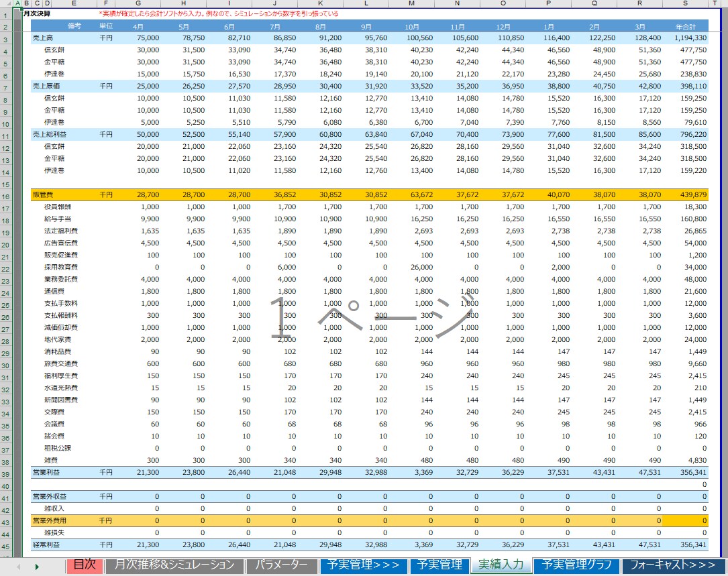Image resolution: width=728 pixels, height=576 pixels.
Task: Select the 経常利益 row label
Action: click(x=46, y=545)
